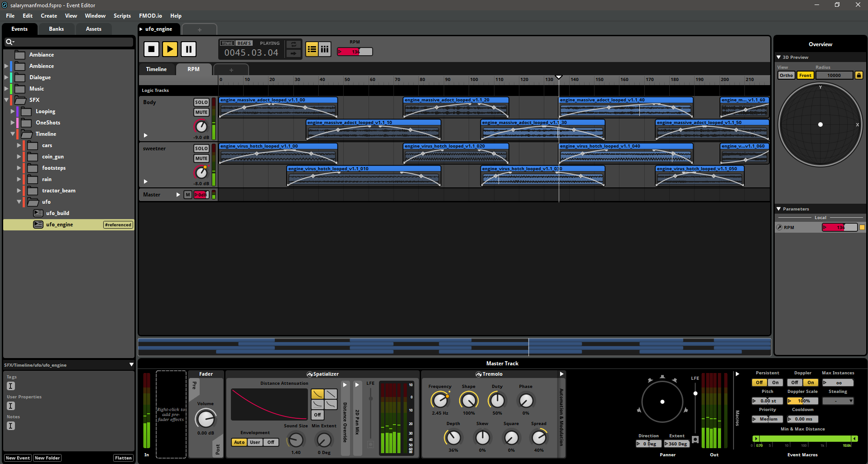Switch to the Banks tab

coord(56,29)
